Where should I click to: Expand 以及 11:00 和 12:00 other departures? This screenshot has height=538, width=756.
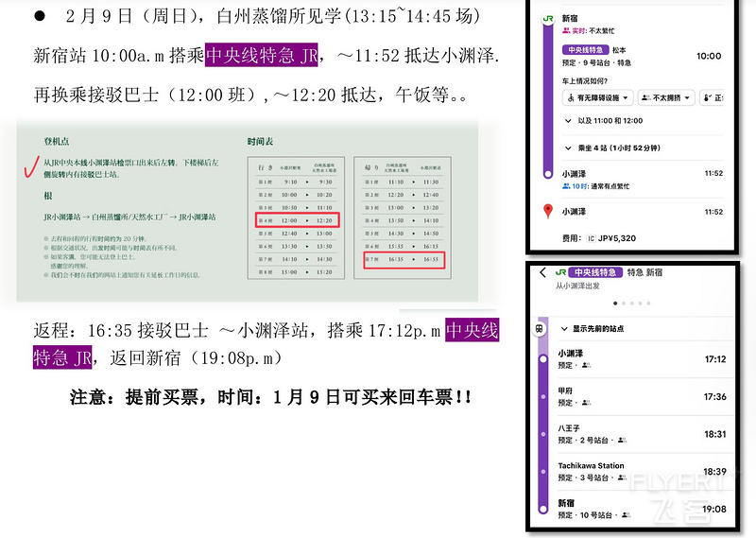pyautogui.click(x=604, y=121)
